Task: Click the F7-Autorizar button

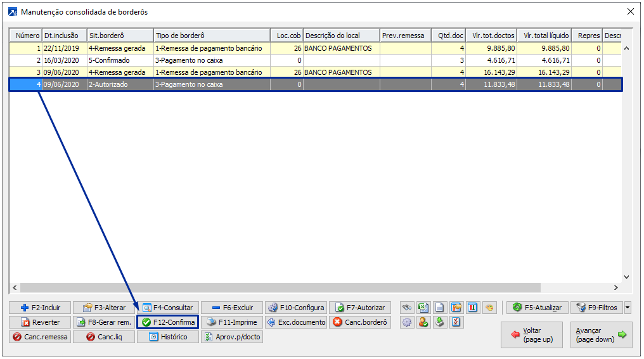Action: [360, 308]
